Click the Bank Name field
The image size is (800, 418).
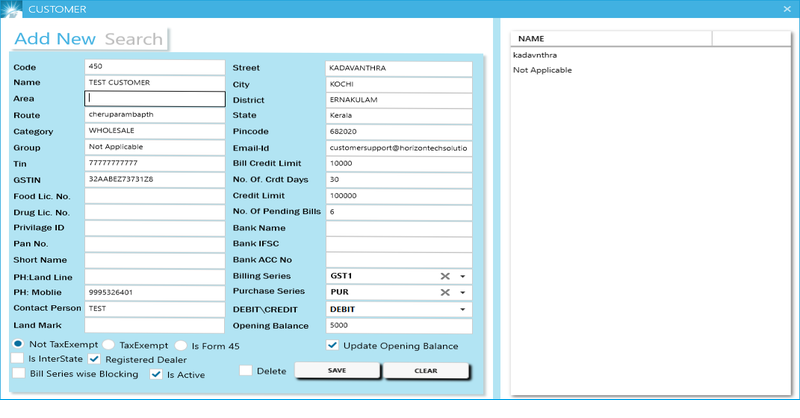[398, 228]
